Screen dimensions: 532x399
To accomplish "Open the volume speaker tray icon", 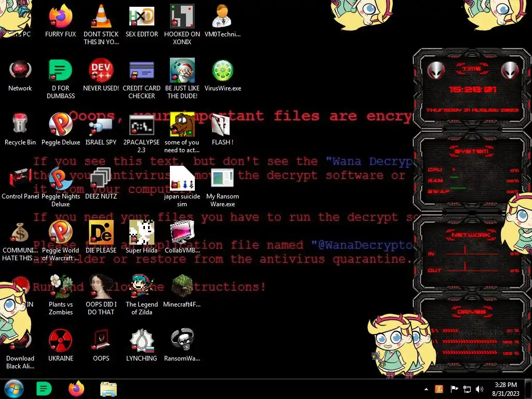I will [x=480, y=389].
